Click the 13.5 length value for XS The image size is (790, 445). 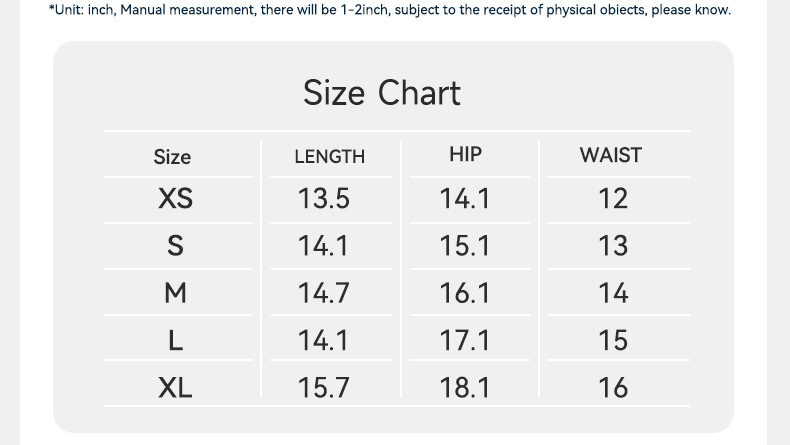pyautogui.click(x=324, y=199)
